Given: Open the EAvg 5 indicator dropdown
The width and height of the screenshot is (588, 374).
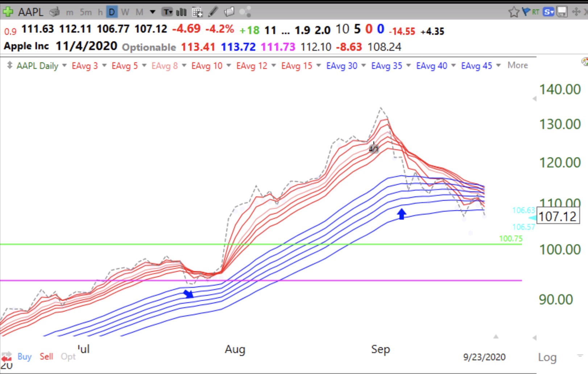Looking at the screenshot, I should pyautogui.click(x=144, y=66).
